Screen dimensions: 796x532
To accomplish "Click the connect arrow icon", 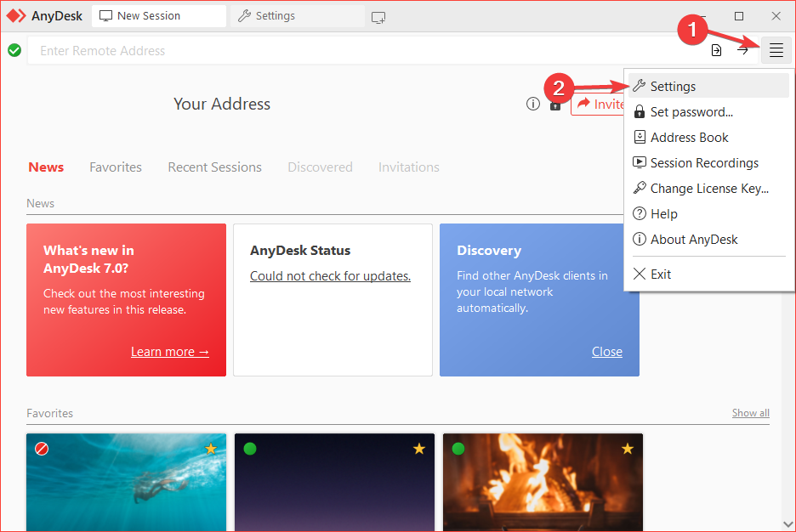I will tap(742, 51).
